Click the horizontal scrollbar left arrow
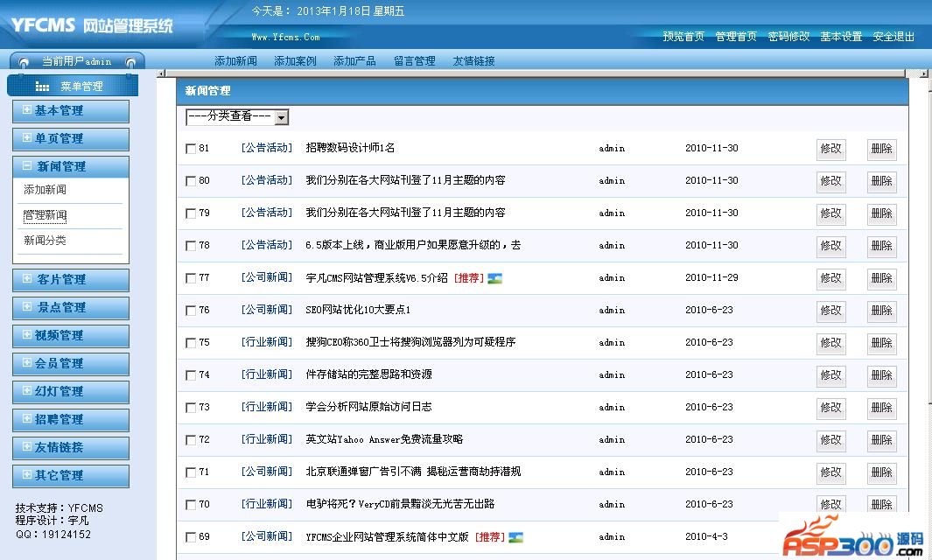 (x=164, y=75)
